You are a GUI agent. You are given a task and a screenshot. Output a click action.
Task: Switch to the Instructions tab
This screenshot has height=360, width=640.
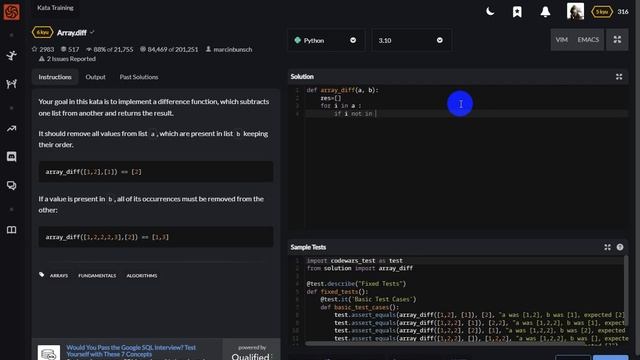[55, 77]
